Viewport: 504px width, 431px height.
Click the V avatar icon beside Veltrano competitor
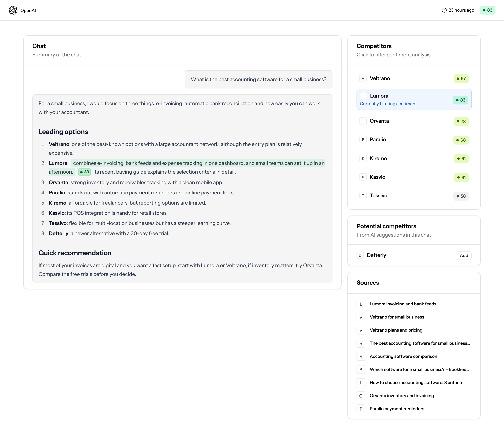coord(363,78)
